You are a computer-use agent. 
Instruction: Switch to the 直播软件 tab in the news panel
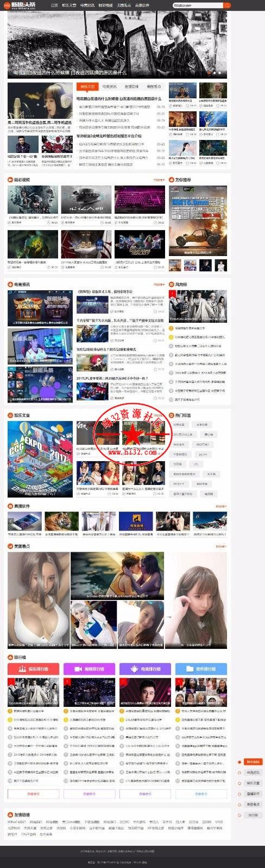tap(131, 86)
